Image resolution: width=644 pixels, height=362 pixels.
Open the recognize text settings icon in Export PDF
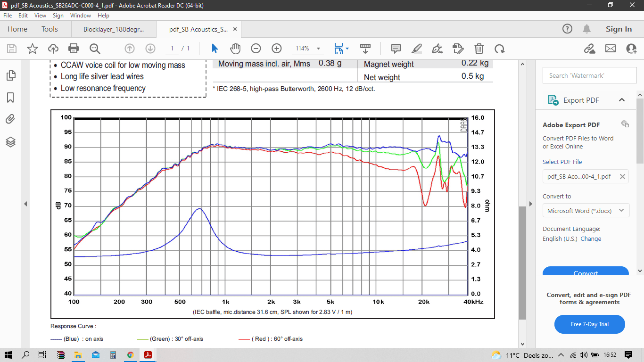pyautogui.click(x=625, y=124)
